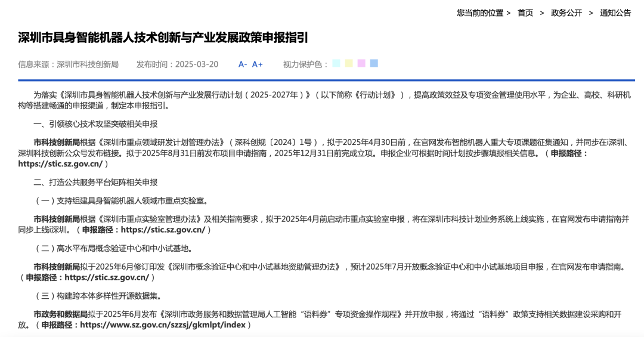644x337 pixels.
Task: Open 通知公告 breadcrumb link
Action: tap(615, 13)
